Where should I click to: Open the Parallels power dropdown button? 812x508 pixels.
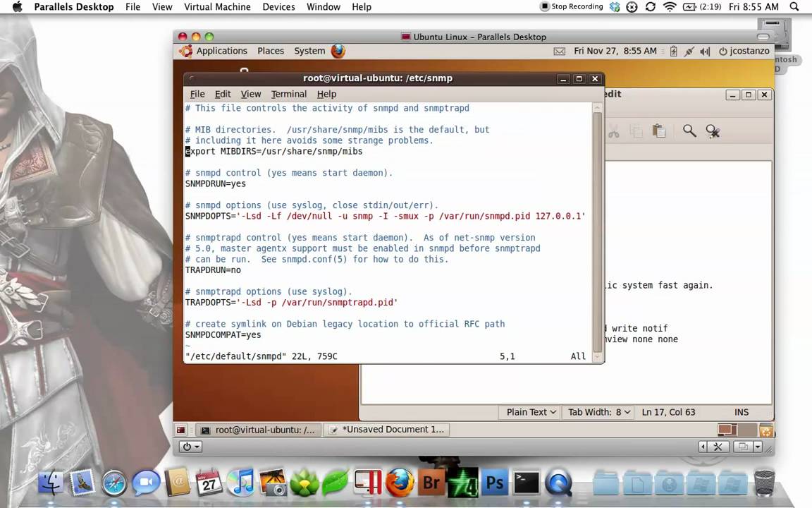pyautogui.click(x=190, y=447)
